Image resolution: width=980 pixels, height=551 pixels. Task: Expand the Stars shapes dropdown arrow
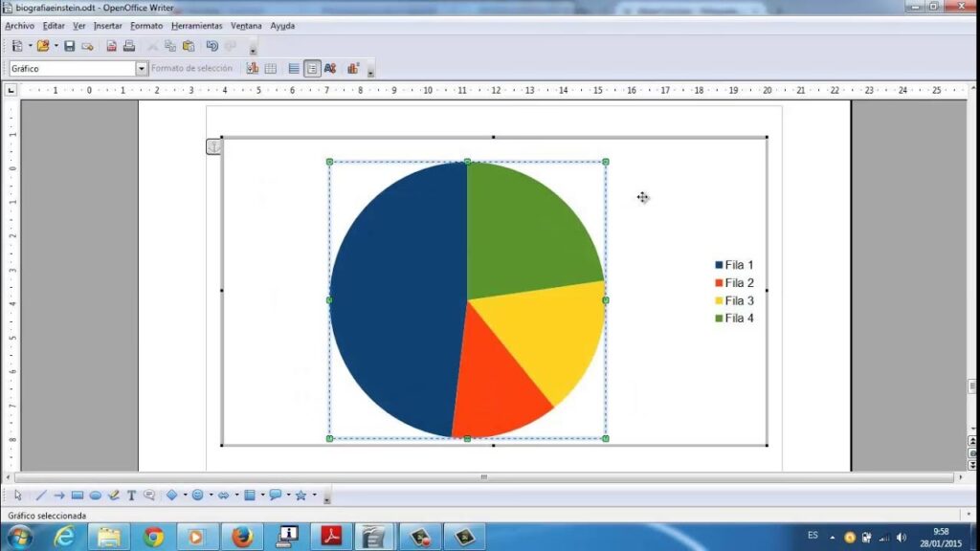tap(314, 496)
